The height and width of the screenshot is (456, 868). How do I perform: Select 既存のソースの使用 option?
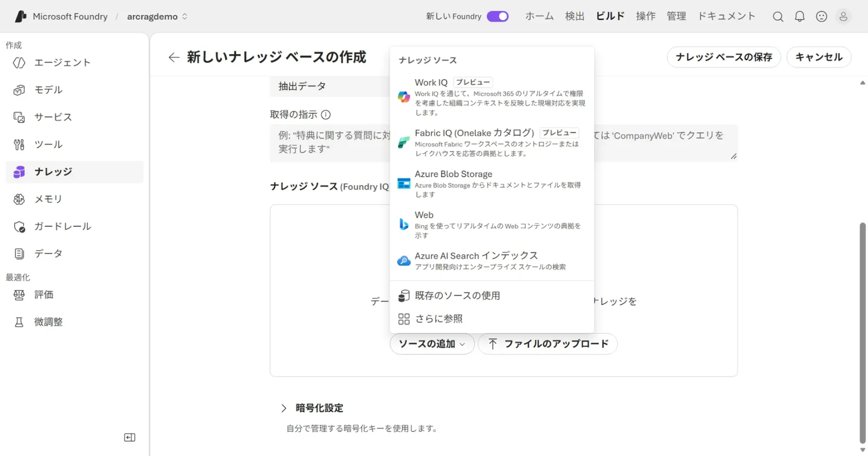point(492,296)
